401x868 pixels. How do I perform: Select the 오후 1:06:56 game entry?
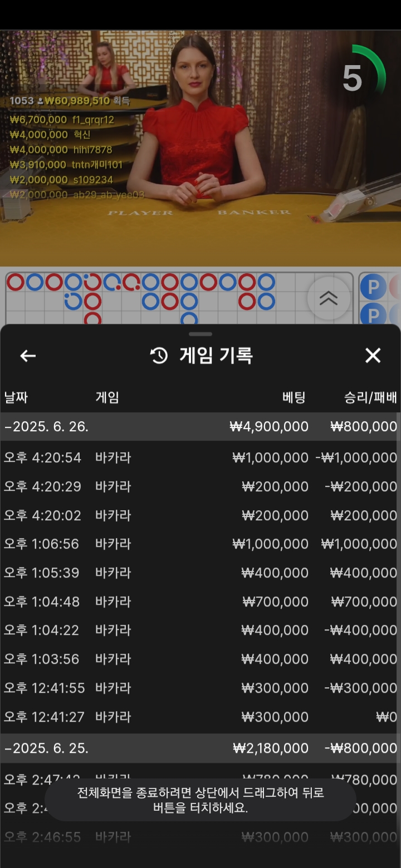[x=200, y=544]
